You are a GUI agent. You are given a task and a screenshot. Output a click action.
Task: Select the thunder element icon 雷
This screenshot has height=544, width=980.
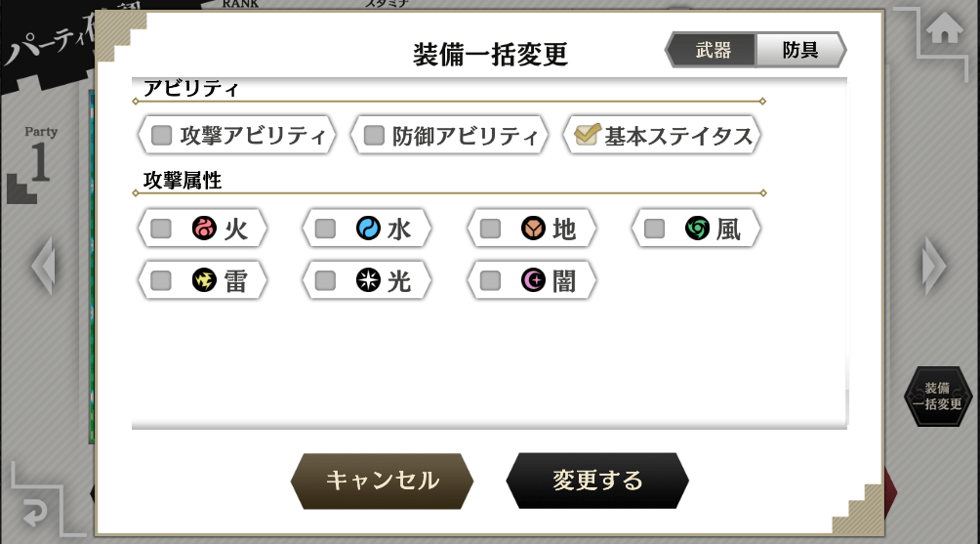pos(204,280)
